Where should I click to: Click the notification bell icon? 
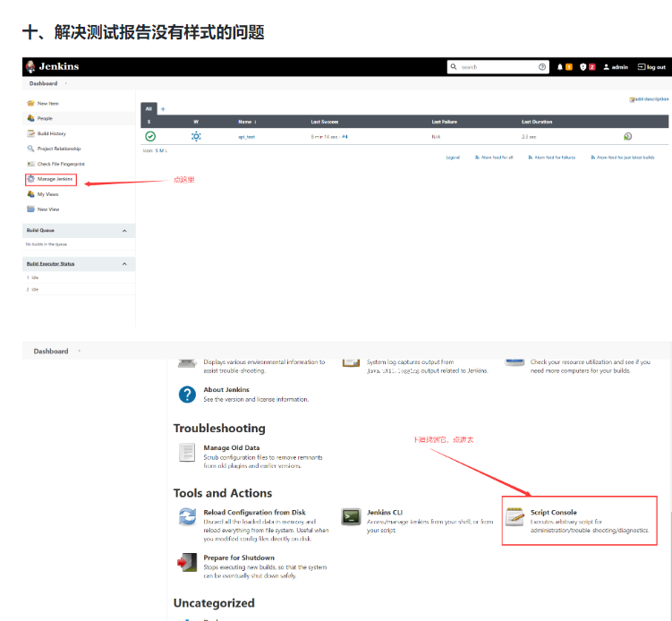560,67
